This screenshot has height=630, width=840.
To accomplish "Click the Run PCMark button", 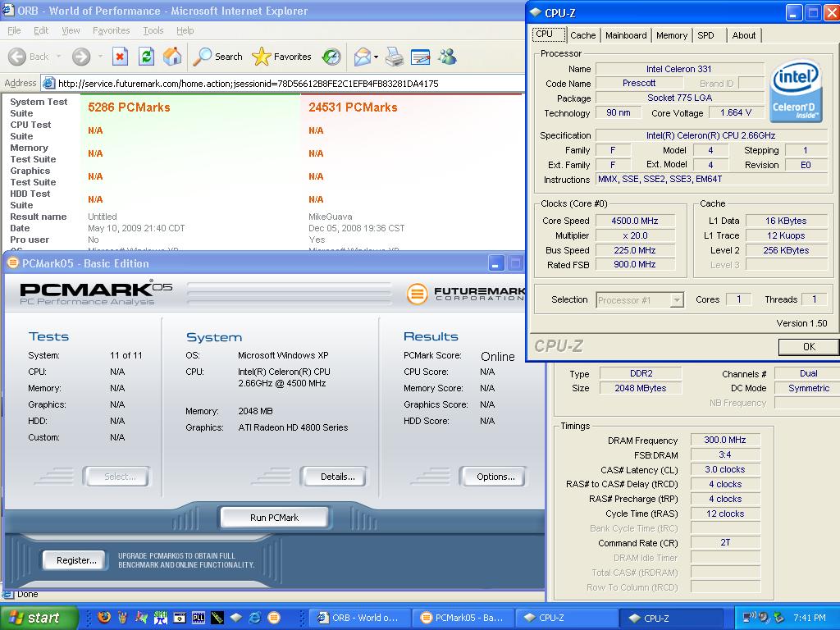I will 274,518.
